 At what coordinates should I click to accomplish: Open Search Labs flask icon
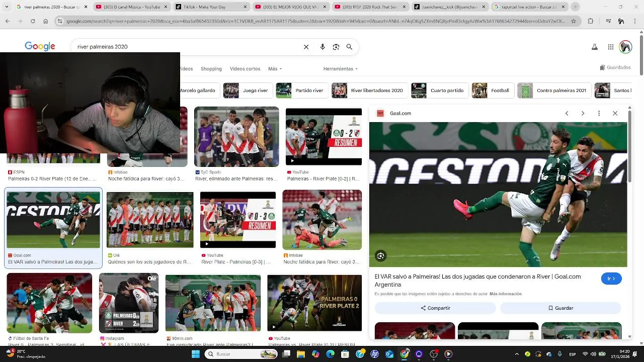point(594,47)
